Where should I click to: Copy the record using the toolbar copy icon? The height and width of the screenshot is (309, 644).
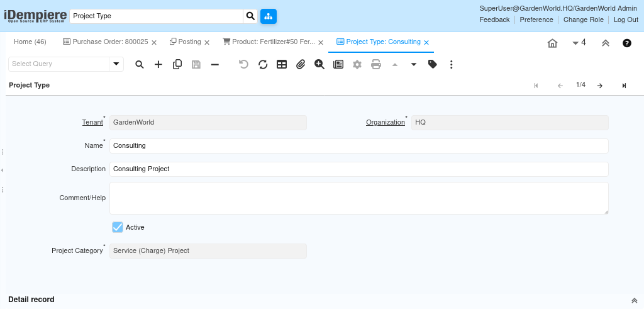point(177,64)
